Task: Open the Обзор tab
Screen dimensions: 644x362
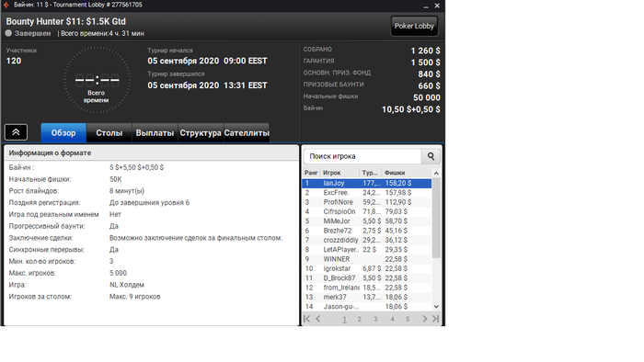Action: point(63,133)
